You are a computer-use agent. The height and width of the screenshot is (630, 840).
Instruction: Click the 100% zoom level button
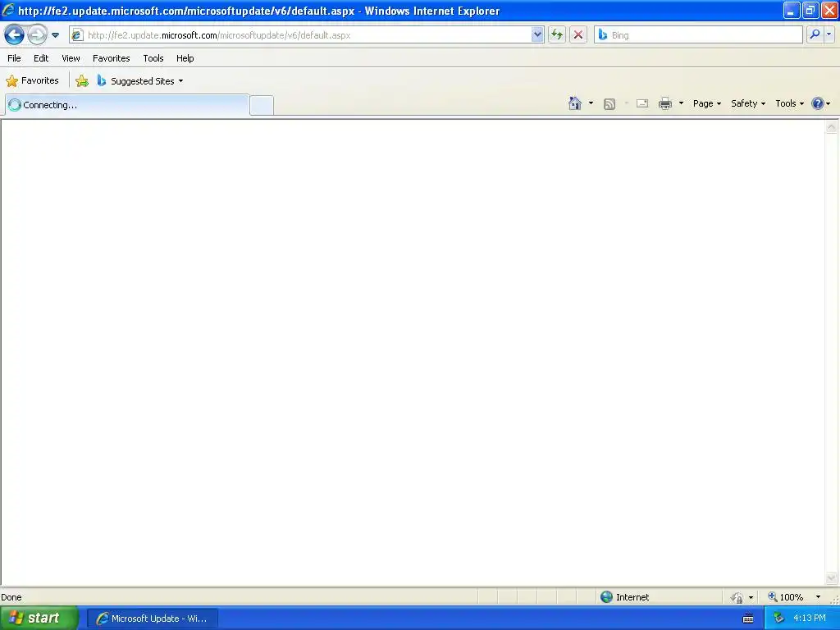click(785, 597)
